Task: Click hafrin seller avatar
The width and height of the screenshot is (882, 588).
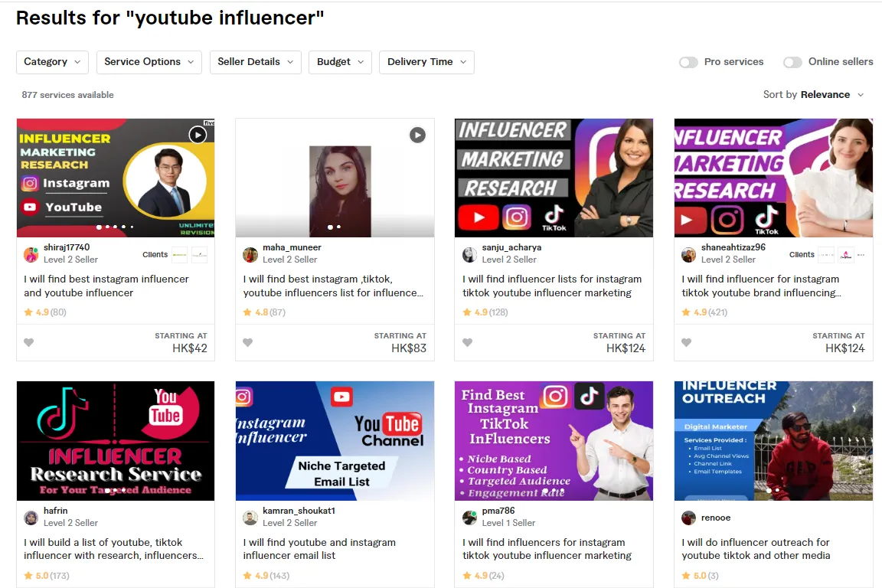Action: pos(31,518)
